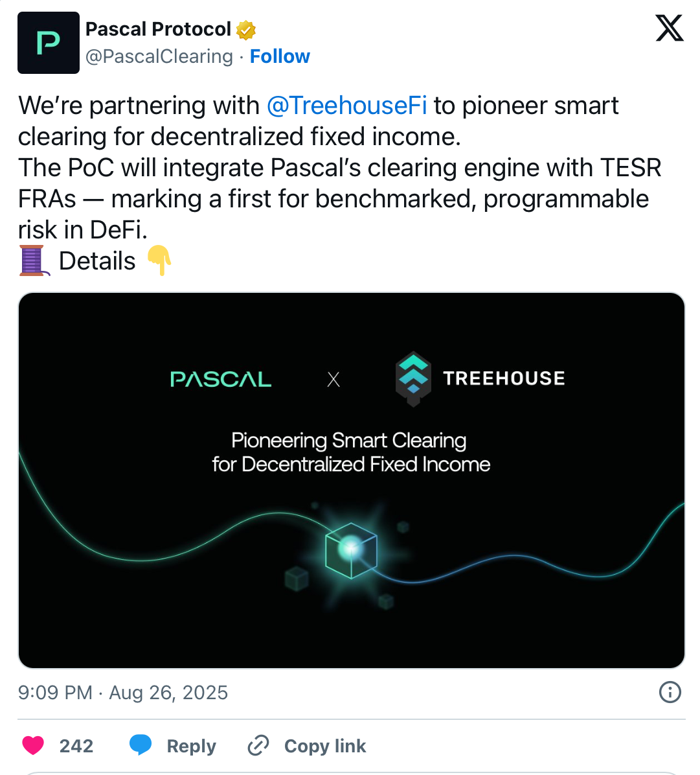Open the info icon beside the timestamp

(x=670, y=693)
